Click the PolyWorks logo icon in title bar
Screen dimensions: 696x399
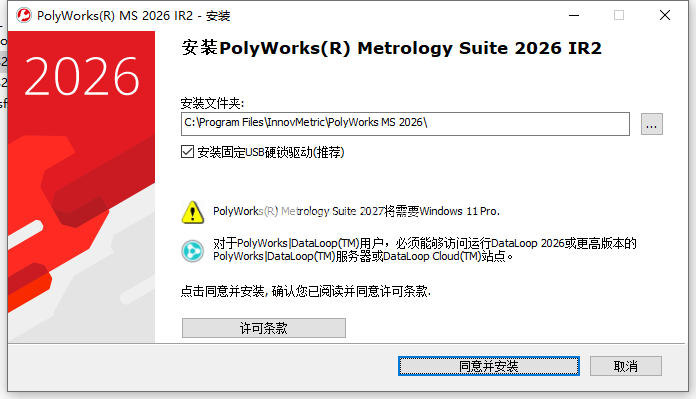click(24, 16)
